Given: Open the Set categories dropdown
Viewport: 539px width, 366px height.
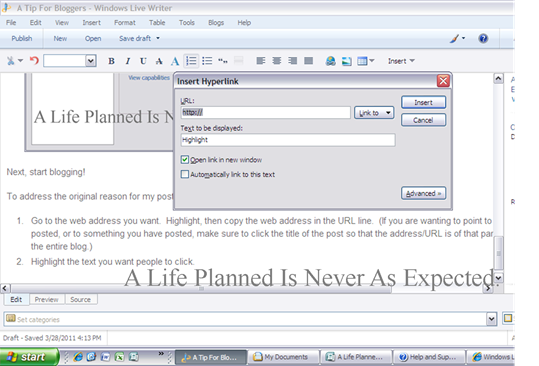Looking at the screenshot, I should pyautogui.click(x=492, y=319).
